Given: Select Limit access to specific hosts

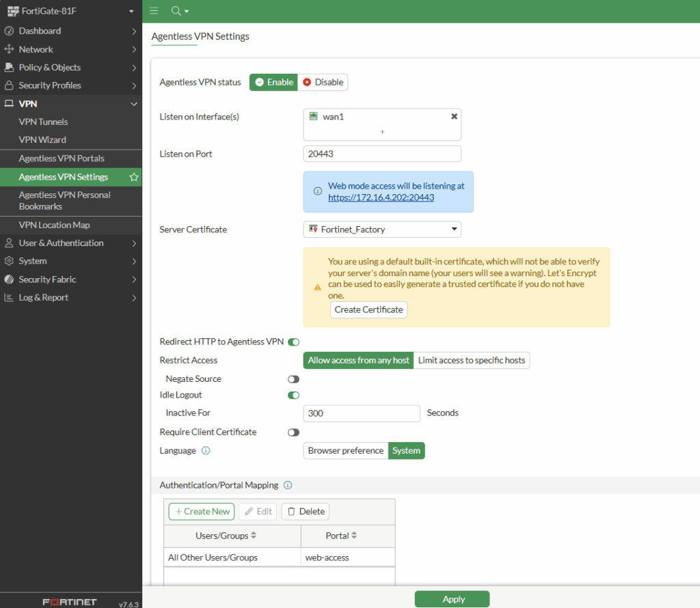Looking at the screenshot, I should tap(471, 360).
